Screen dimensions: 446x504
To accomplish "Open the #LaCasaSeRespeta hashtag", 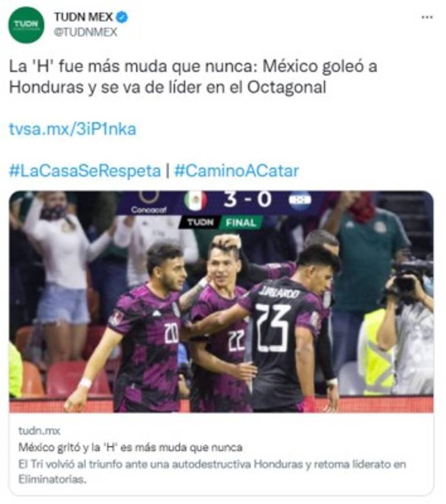I will tap(84, 171).
